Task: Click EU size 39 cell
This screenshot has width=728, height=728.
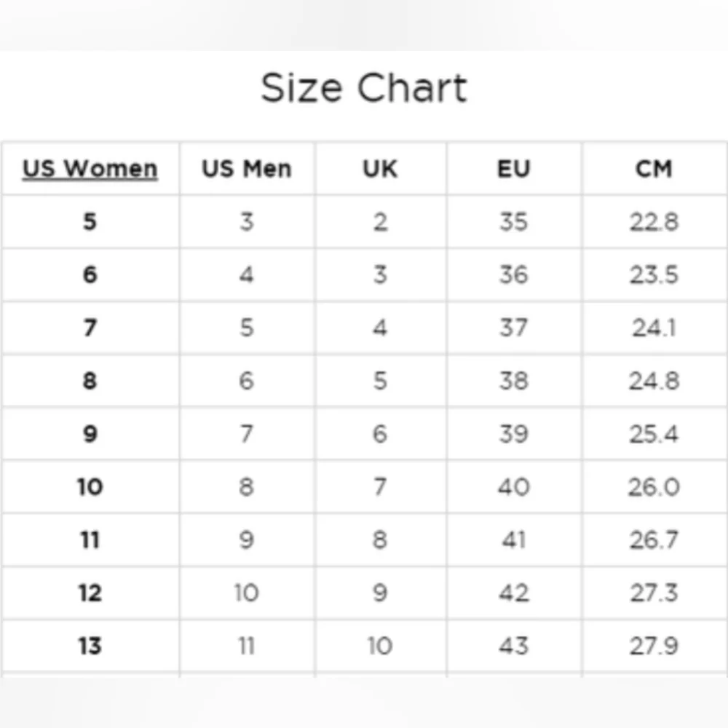Action: [513, 435]
